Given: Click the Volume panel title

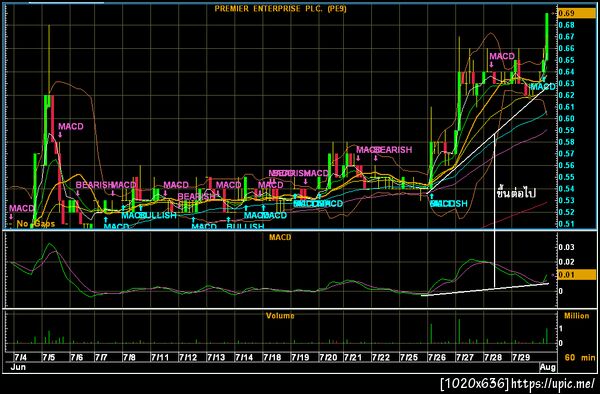Looking at the screenshot, I should [x=280, y=316].
